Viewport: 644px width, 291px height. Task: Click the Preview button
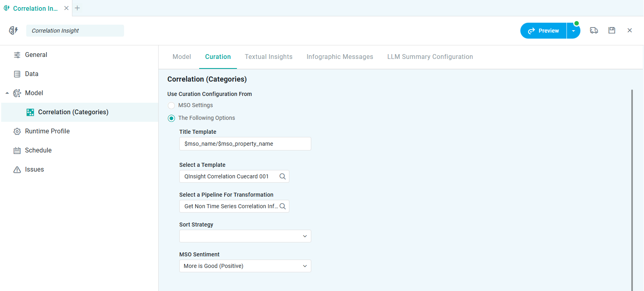click(543, 31)
